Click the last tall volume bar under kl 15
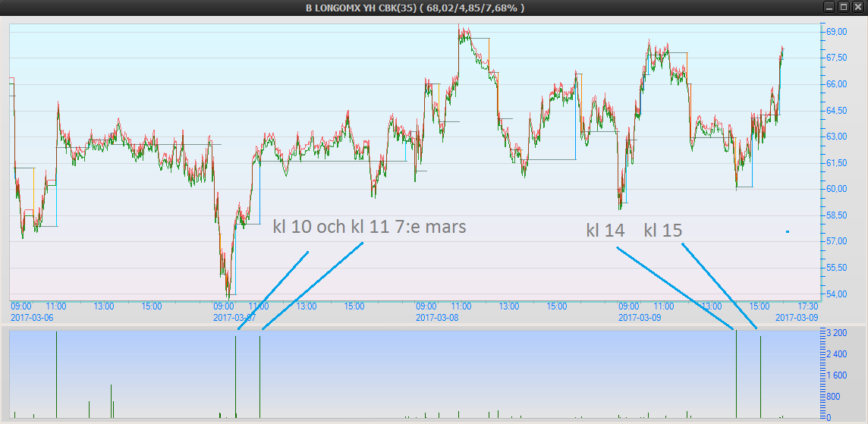Screen dimensions: 868x424 [x=760, y=377]
